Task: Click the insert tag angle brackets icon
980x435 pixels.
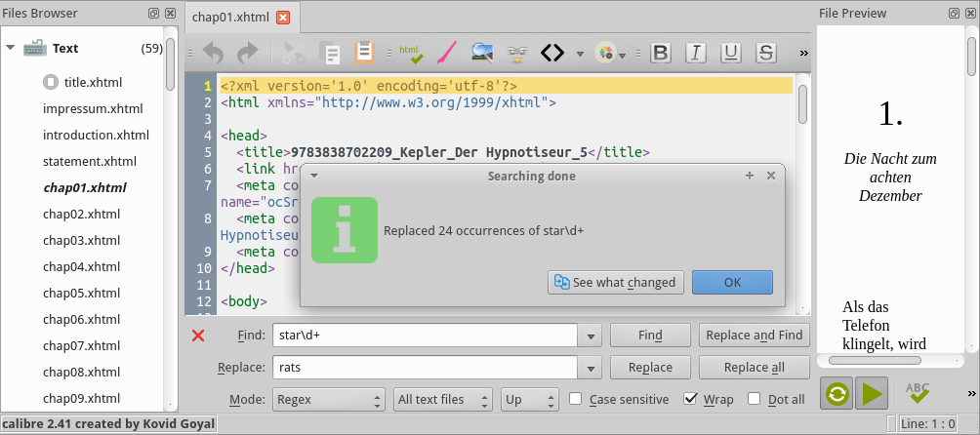Action: click(x=552, y=53)
